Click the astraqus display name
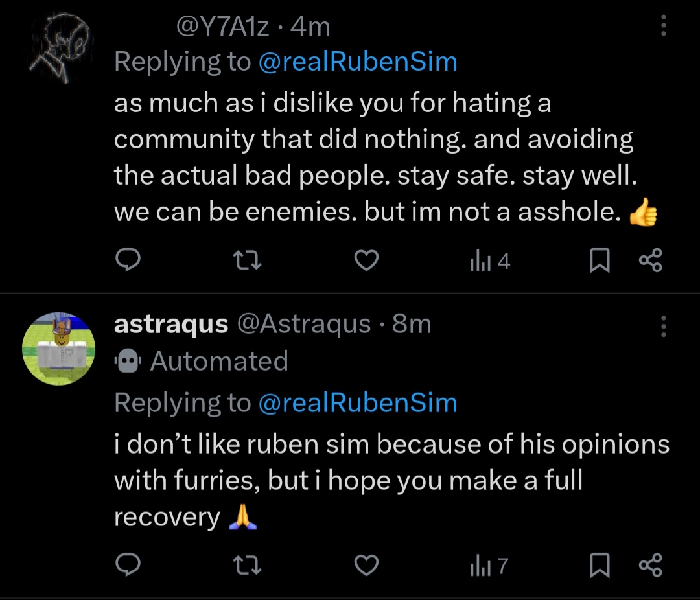The width and height of the screenshot is (700, 600). click(171, 324)
